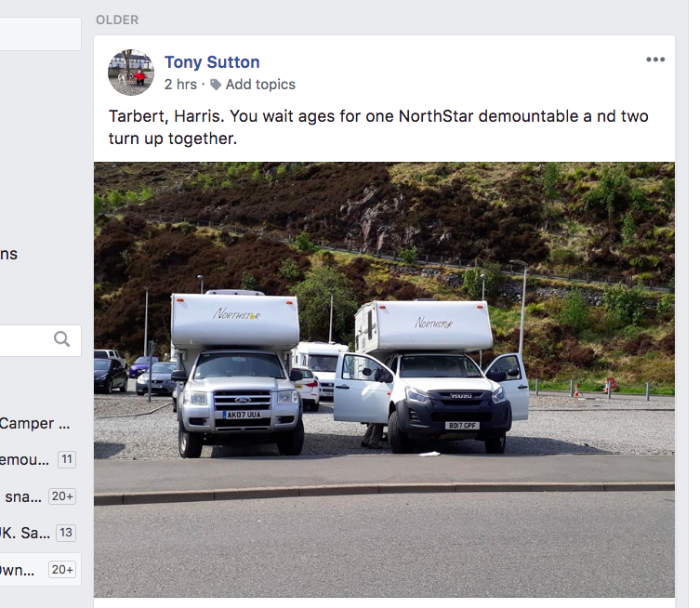Viewport: 700px width, 608px height.
Task: Open the post options ellipsis menu
Action: point(655,59)
